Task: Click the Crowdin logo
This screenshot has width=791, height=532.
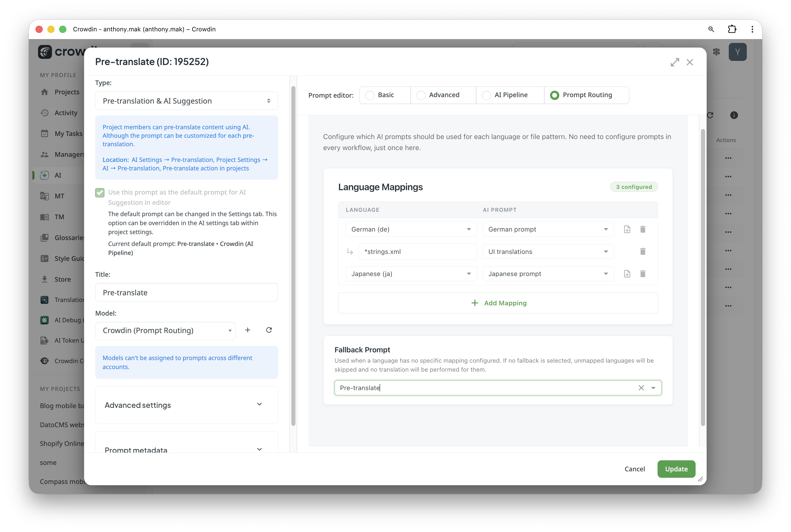Action: click(62, 52)
